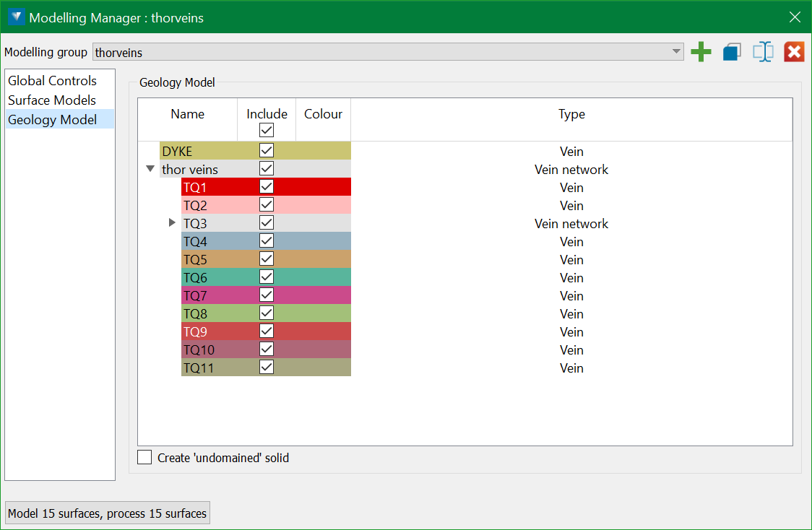Click the red delete modelling group icon

pyautogui.click(x=794, y=52)
